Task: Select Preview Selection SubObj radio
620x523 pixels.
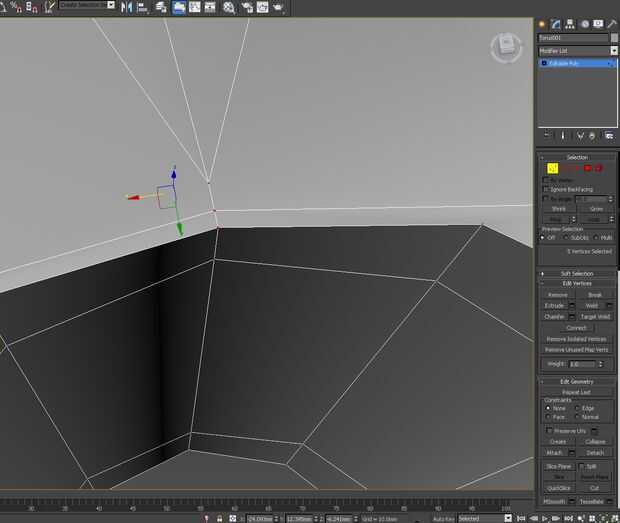Action: (565, 238)
